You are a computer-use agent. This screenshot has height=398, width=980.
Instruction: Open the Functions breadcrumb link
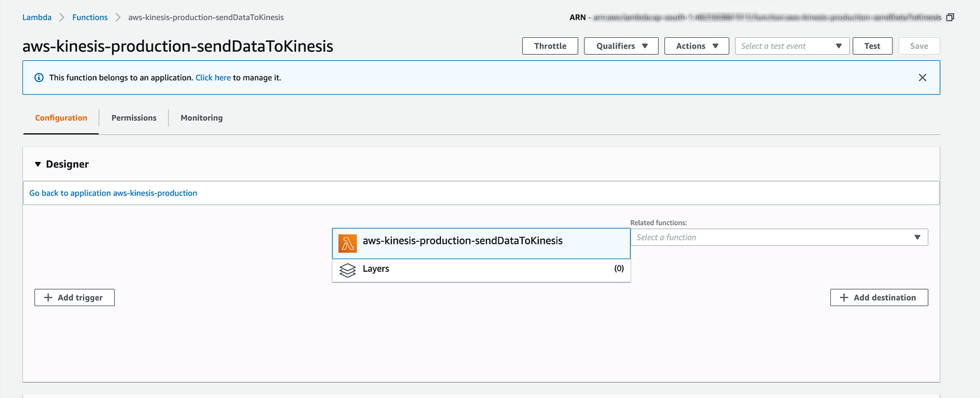pos(90,17)
